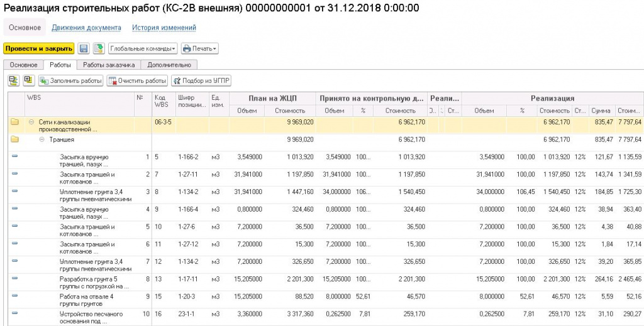Click the Очистить работы button

coord(137,80)
